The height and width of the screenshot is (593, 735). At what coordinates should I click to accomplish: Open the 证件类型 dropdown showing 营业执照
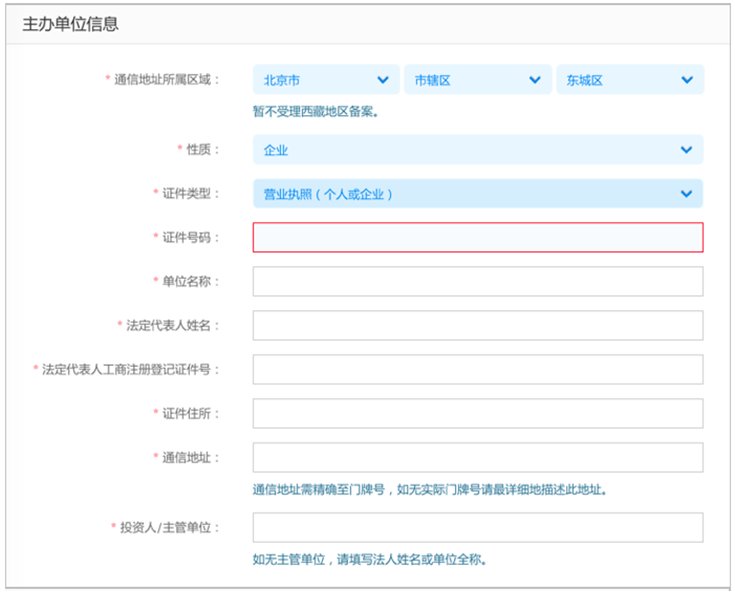click(x=477, y=194)
